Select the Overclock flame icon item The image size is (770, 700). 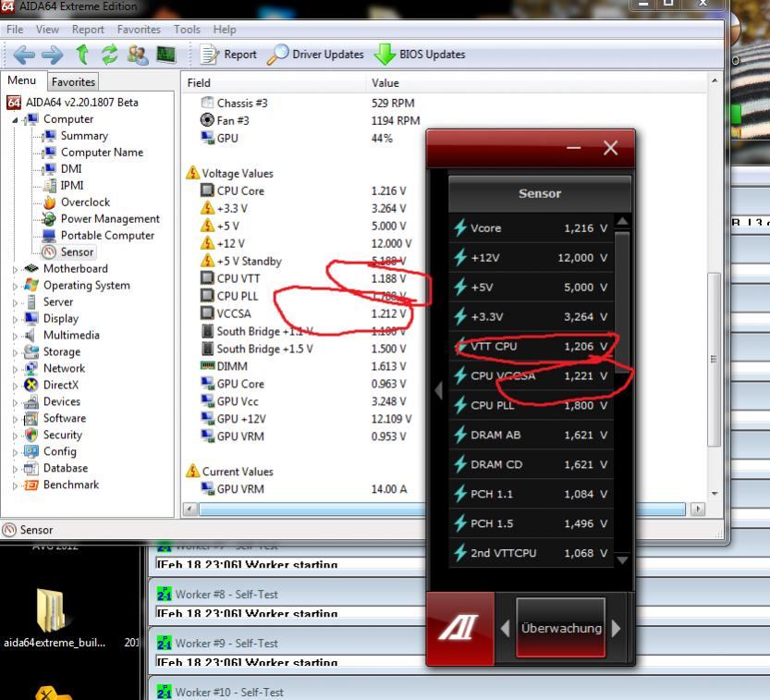pyautogui.click(x=49, y=203)
